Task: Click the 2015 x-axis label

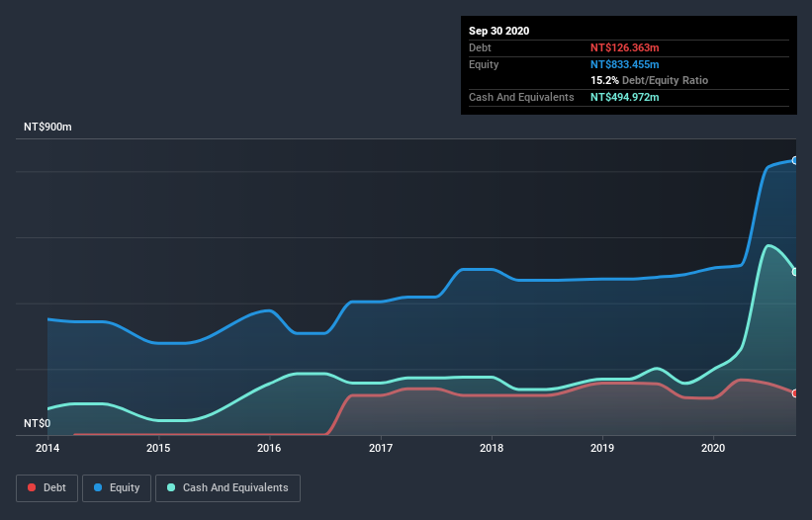Action: pos(158,448)
